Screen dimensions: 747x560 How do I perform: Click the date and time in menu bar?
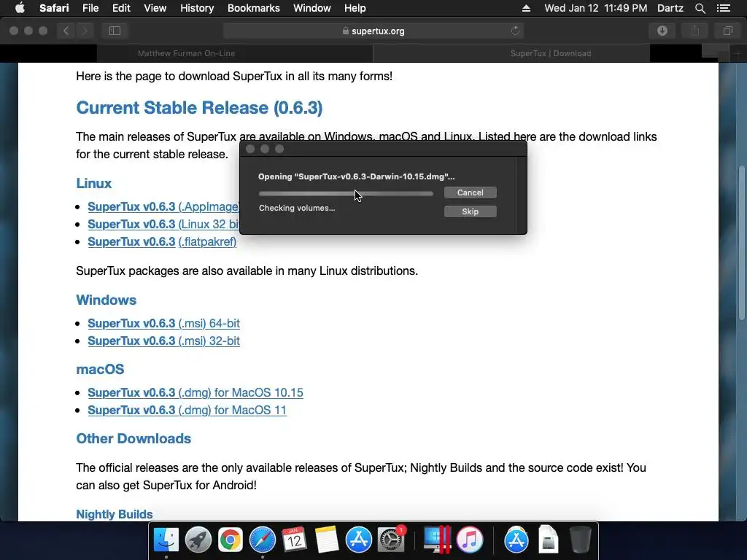(x=595, y=8)
